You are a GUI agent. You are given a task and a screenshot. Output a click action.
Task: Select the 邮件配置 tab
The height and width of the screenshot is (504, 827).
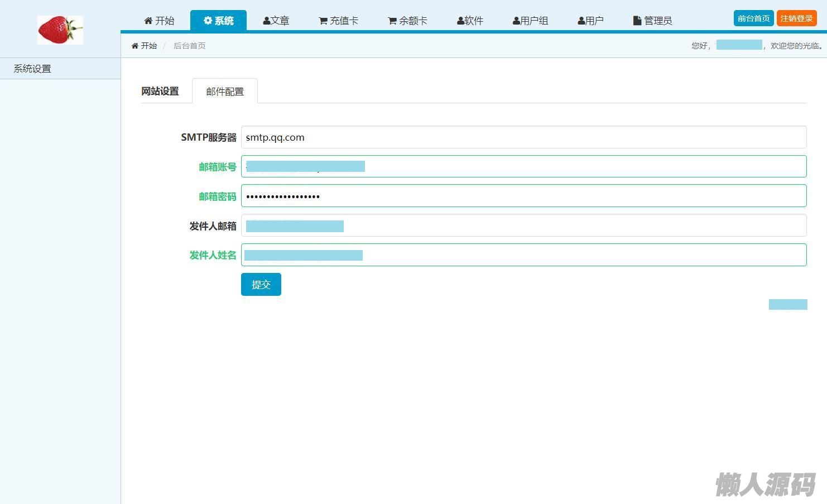pyautogui.click(x=225, y=92)
